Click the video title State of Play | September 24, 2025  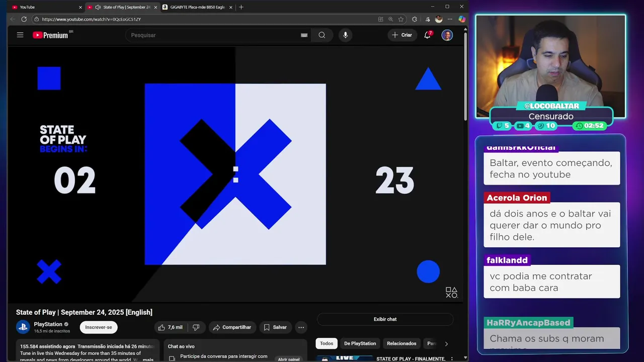point(84,312)
